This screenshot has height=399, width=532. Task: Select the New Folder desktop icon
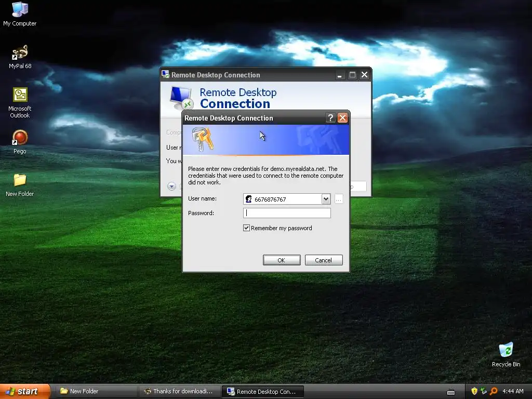20,185
